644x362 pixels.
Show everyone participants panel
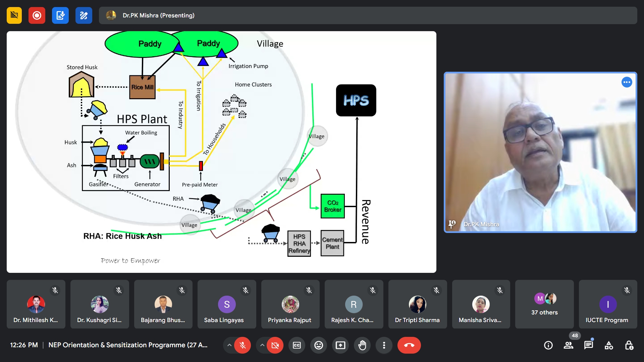(568, 345)
